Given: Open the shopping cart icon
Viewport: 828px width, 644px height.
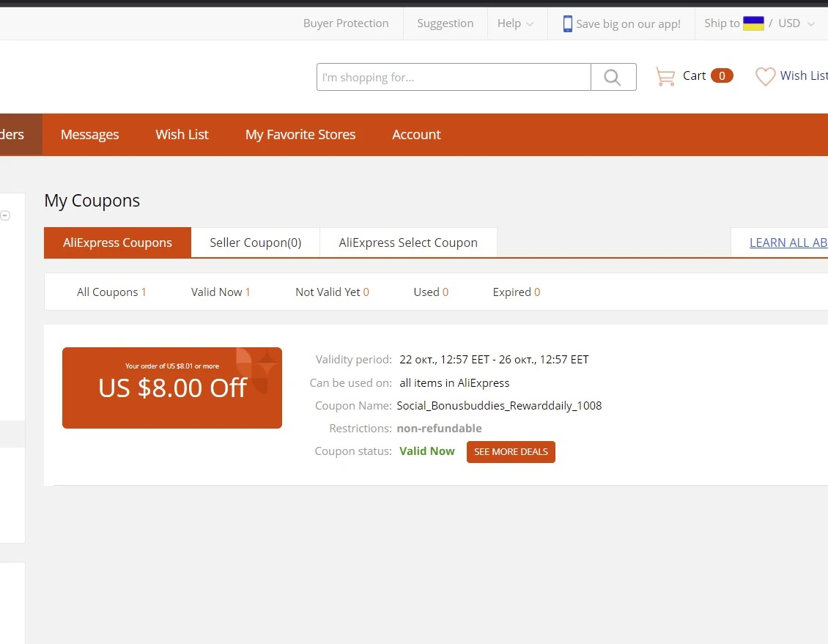Looking at the screenshot, I should coord(665,76).
